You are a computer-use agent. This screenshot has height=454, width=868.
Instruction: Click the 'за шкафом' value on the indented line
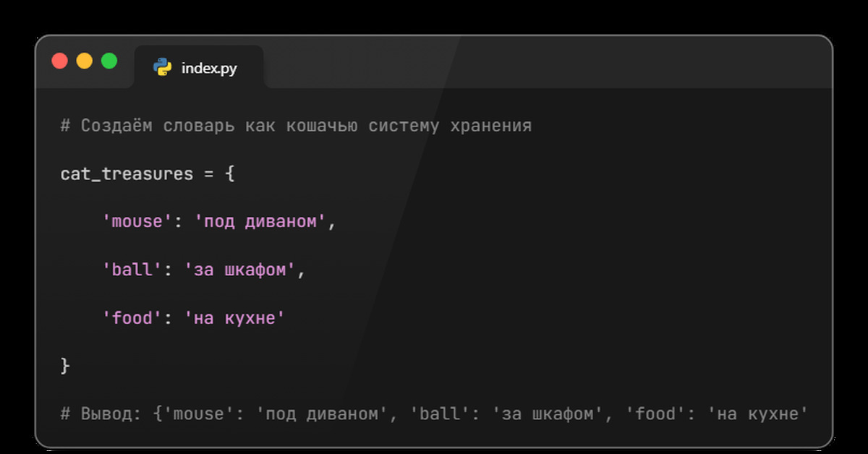(240, 270)
